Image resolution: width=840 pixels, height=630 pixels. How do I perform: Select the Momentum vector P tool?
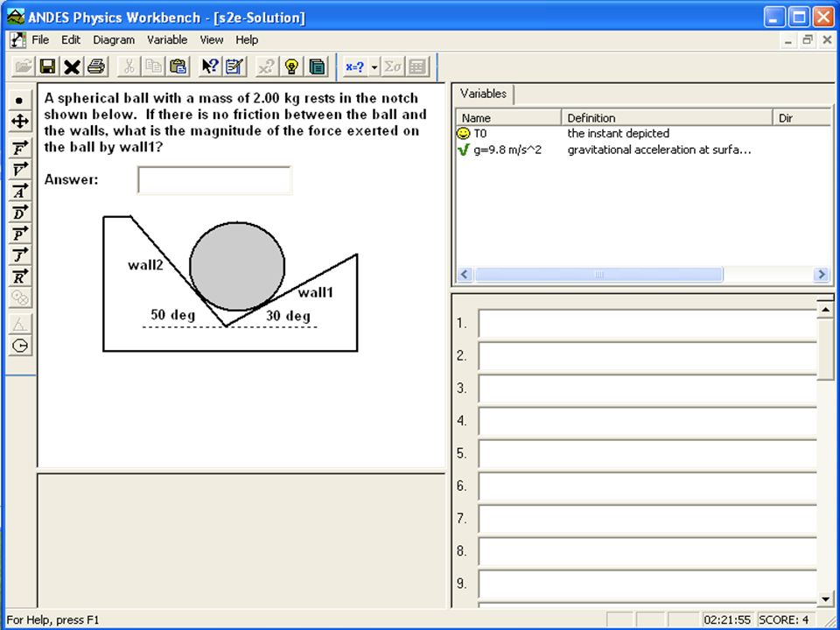(20, 234)
